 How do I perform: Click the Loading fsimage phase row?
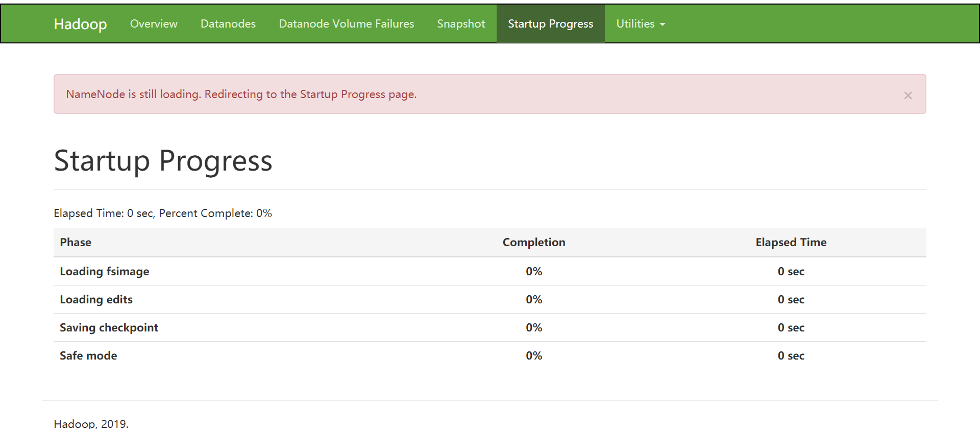(105, 272)
